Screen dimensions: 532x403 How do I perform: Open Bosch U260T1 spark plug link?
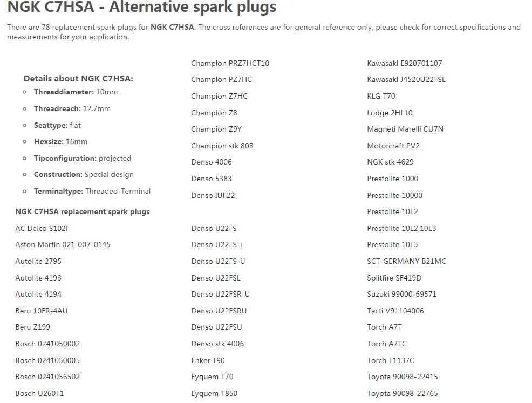(x=39, y=393)
